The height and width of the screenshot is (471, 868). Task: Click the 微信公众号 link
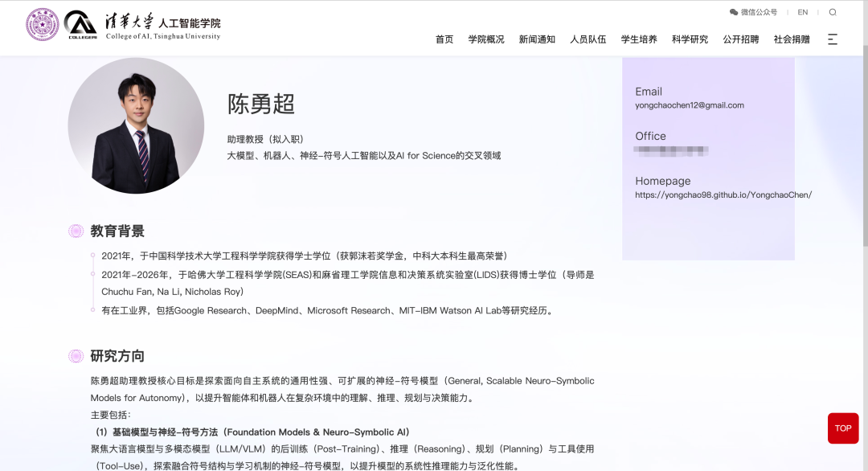[759, 12]
